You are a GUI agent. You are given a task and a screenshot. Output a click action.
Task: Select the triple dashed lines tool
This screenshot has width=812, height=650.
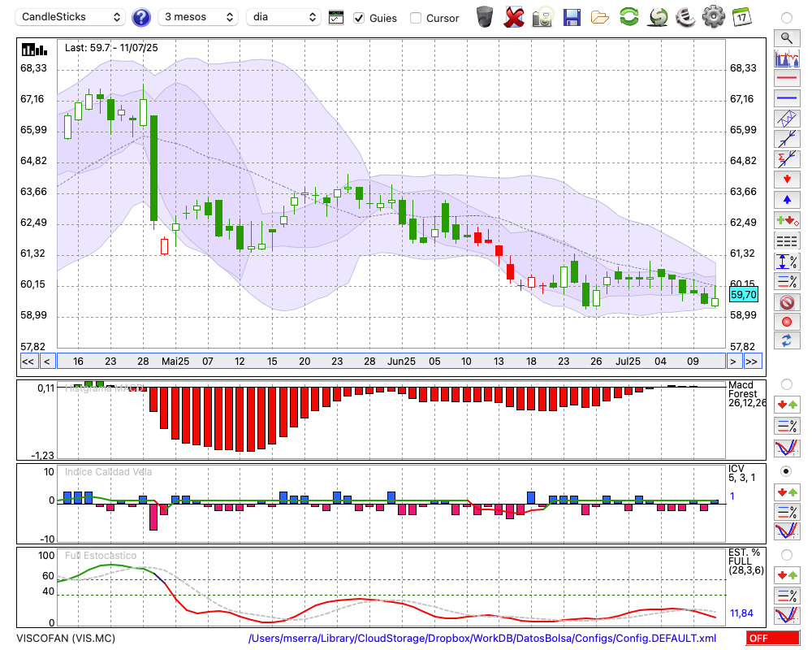(787, 240)
